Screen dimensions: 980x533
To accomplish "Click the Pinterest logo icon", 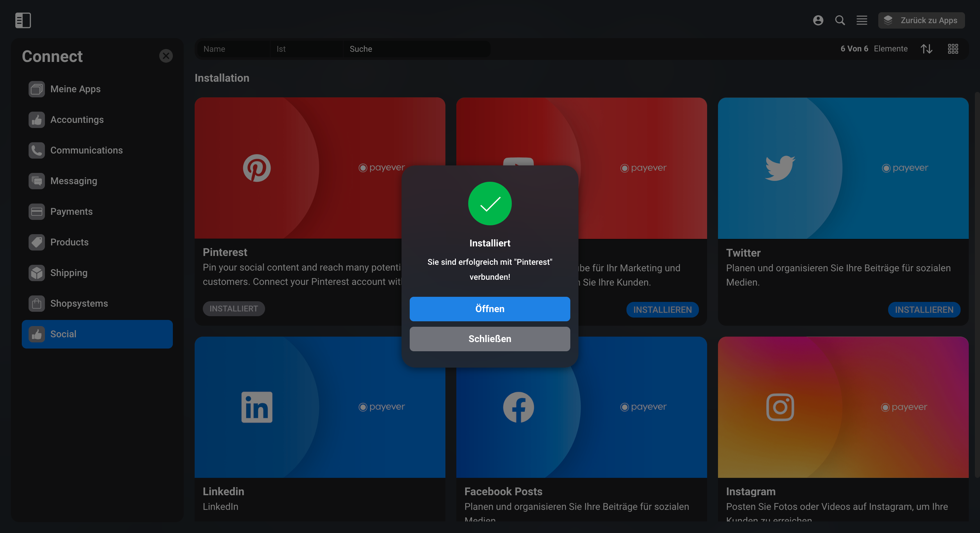I will (x=257, y=168).
